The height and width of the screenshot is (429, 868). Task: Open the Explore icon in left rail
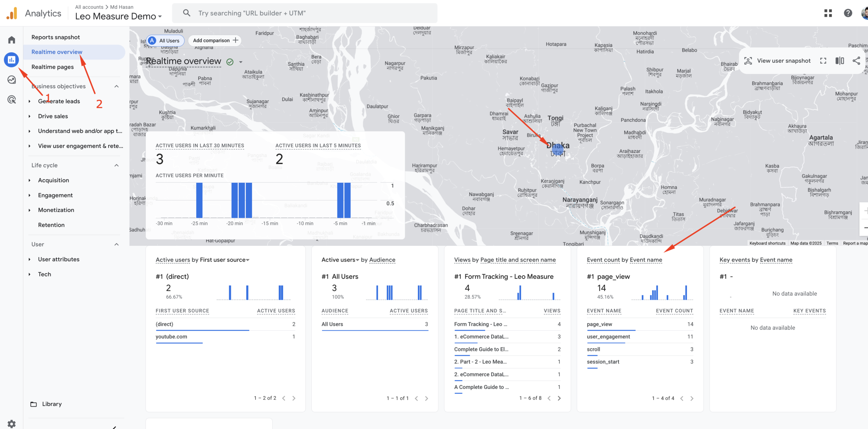(x=12, y=80)
